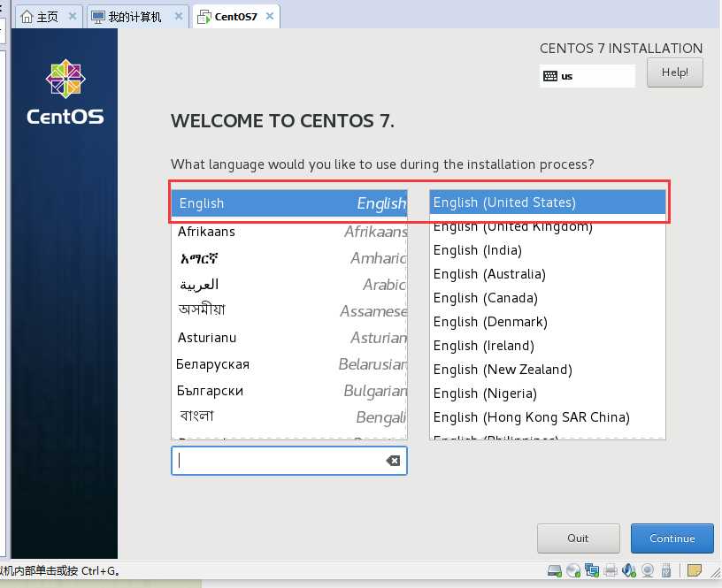Viewport: 722px width, 588px height.
Task: Select Български (Bulgarian) language
Action: point(289,391)
